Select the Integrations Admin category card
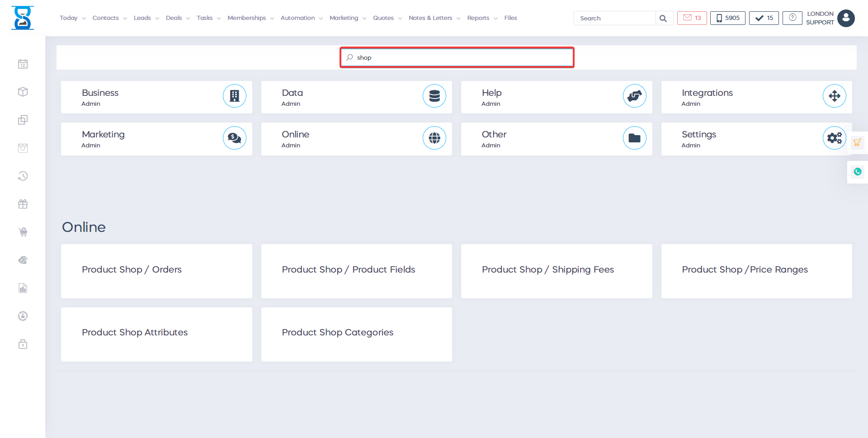Screen dimensions: 868x438 pos(756,97)
